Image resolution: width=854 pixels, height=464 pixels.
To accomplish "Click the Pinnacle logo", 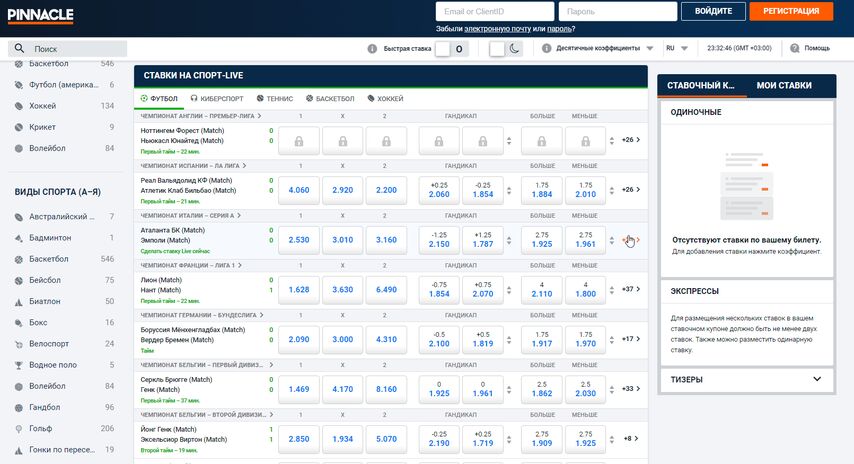I will coord(40,16).
